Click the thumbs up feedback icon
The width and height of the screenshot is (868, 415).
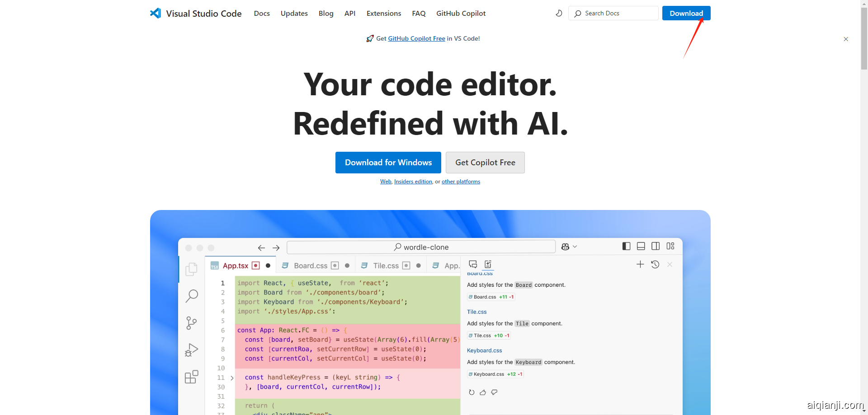pyautogui.click(x=483, y=392)
